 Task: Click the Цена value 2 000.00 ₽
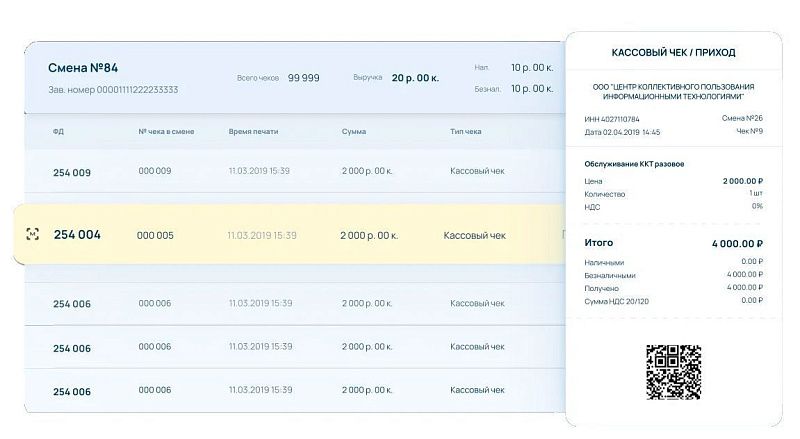click(x=743, y=181)
